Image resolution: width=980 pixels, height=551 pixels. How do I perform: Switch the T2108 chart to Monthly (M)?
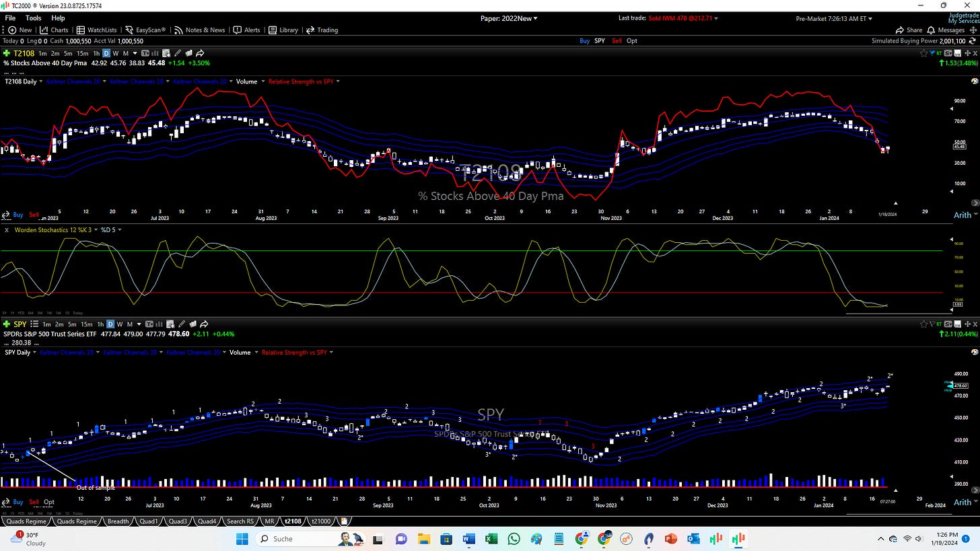pyautogui.click(x=125, y=53)
